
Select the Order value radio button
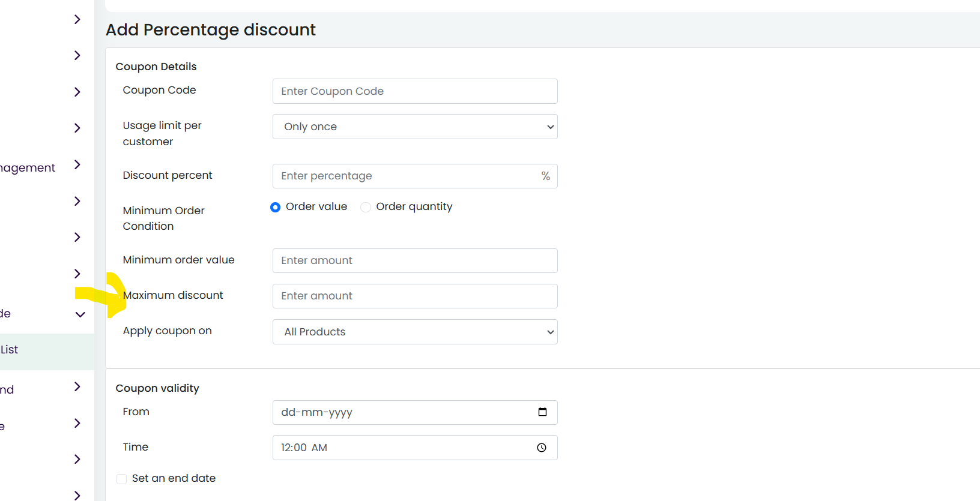click(x=275, y=207)
